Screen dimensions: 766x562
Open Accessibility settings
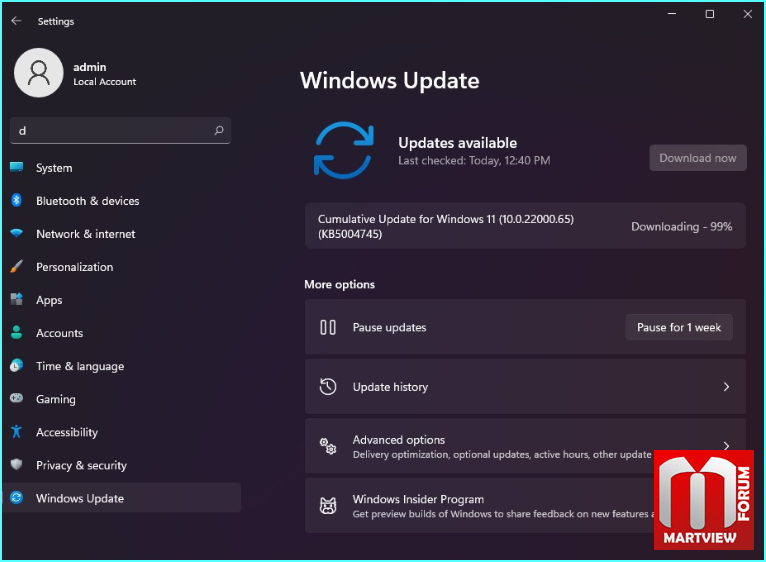(x=122, y=432)
